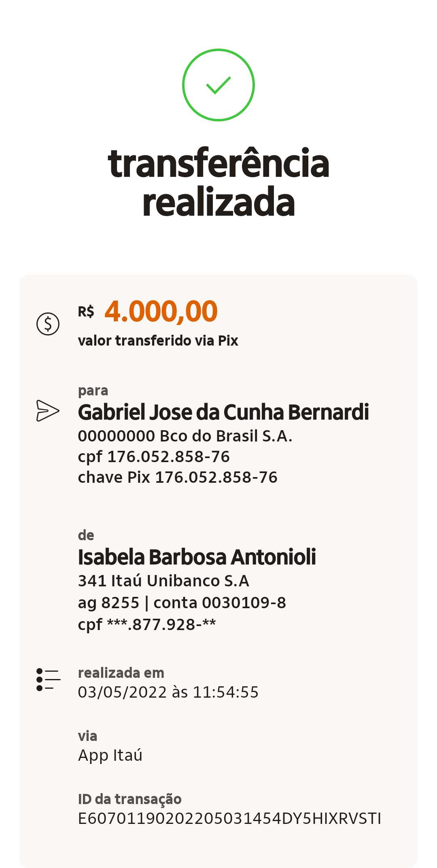Click the masked sender cpf line
Image resolution: width=437 pixels, height=868 pixels.
[x=147, y=624]
